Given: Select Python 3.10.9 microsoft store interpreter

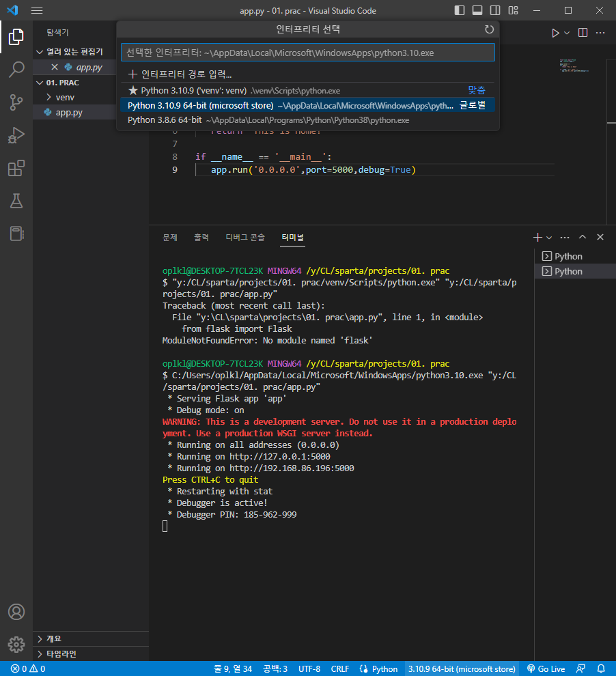Looking at the screenshot, I should pos(308,105).
